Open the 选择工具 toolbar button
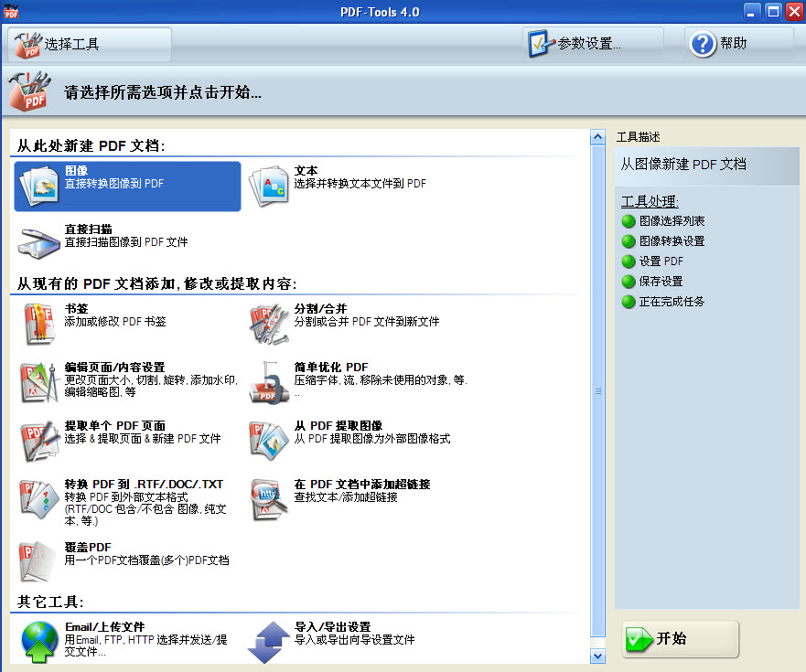This screenshot has height=672, width=806. click(x=90, y=45)
